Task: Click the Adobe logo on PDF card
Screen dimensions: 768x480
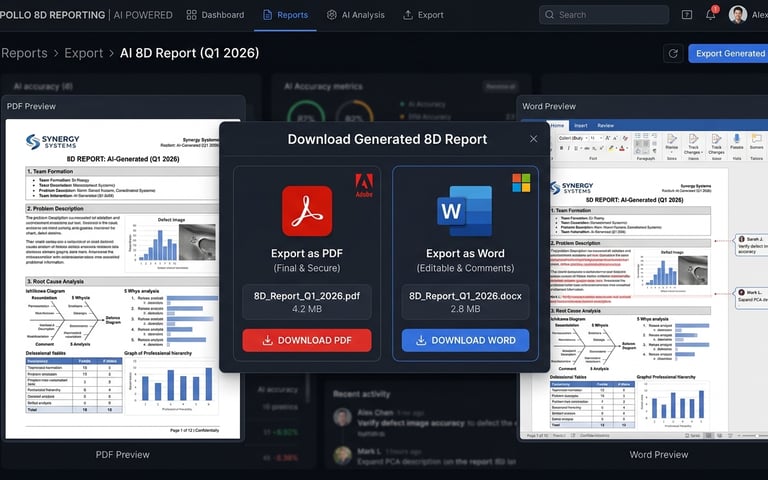Action: point(364,186)
